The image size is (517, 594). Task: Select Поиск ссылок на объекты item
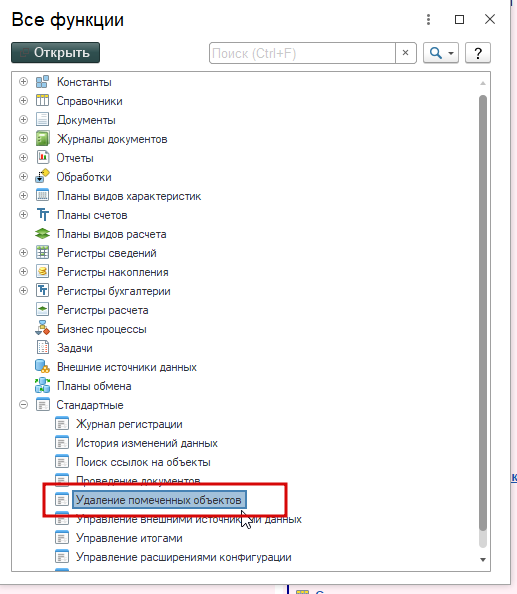[143, 462]
